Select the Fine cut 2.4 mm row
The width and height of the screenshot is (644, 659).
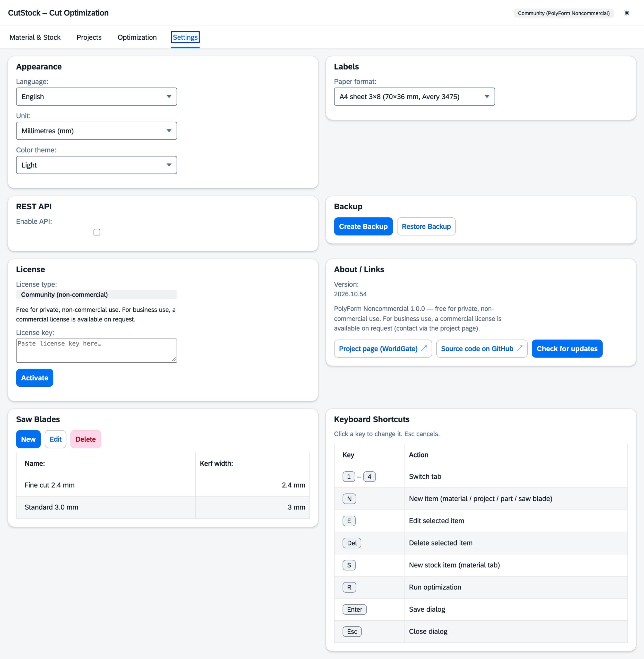click(x=163, y=485)
